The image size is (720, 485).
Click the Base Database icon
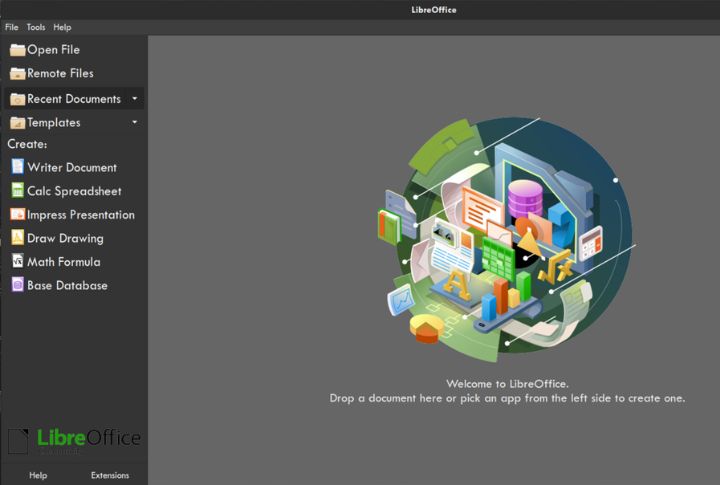[17, 285]
